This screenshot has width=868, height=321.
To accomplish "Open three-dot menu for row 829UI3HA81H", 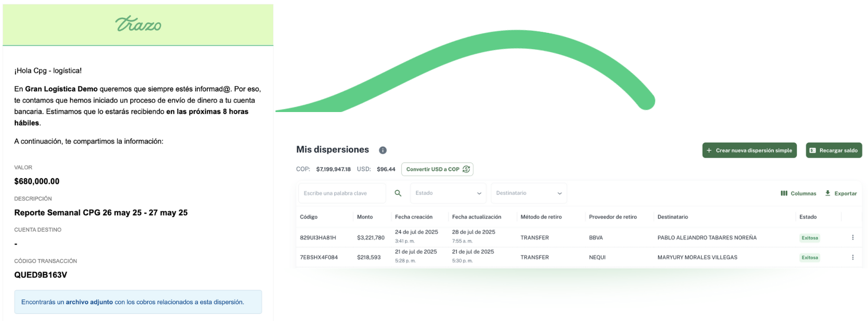I will coord(852,238).
